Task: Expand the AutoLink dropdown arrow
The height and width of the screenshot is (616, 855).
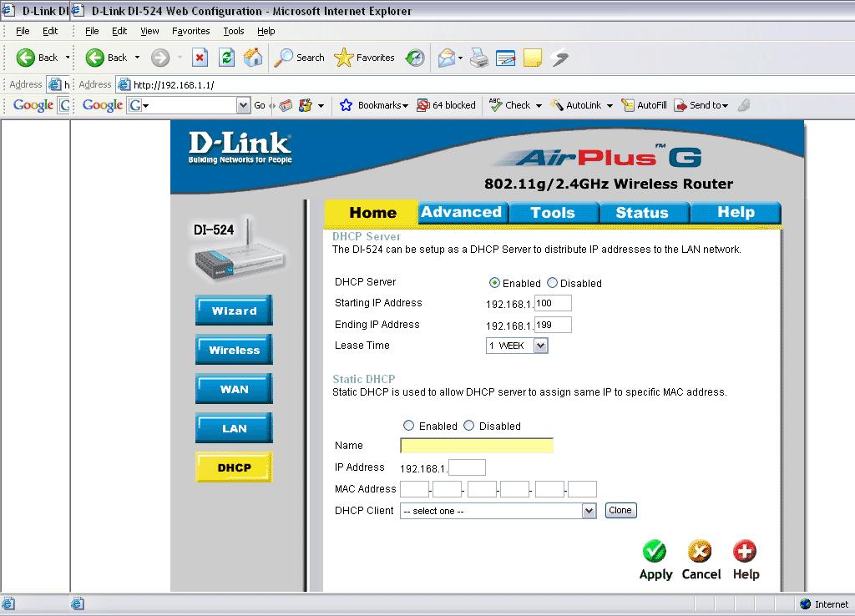Action: pos(610,105)
